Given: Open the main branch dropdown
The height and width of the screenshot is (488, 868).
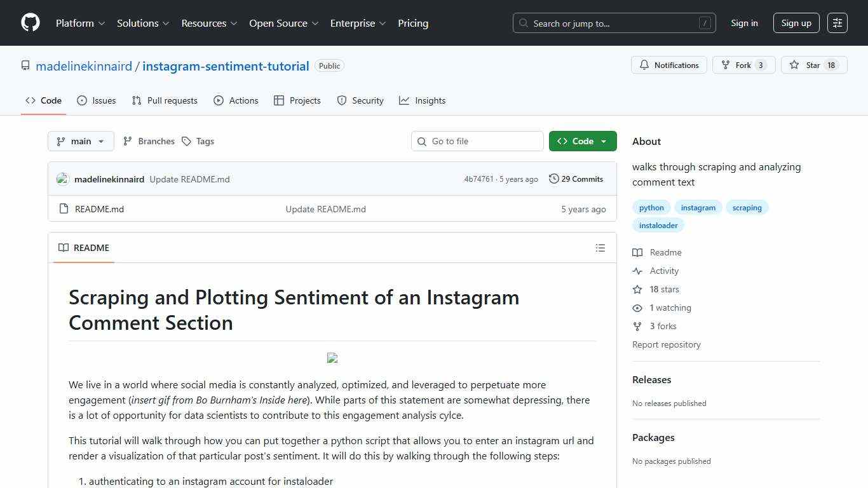Looking at the screenshot, I should pyautogui.click(x=81, y=141).
